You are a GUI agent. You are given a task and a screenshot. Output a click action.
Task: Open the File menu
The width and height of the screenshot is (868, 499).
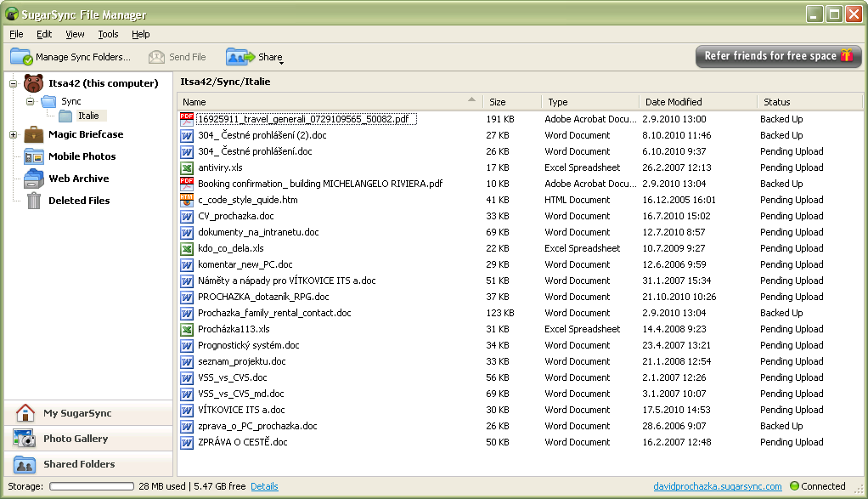pos(17,34)
